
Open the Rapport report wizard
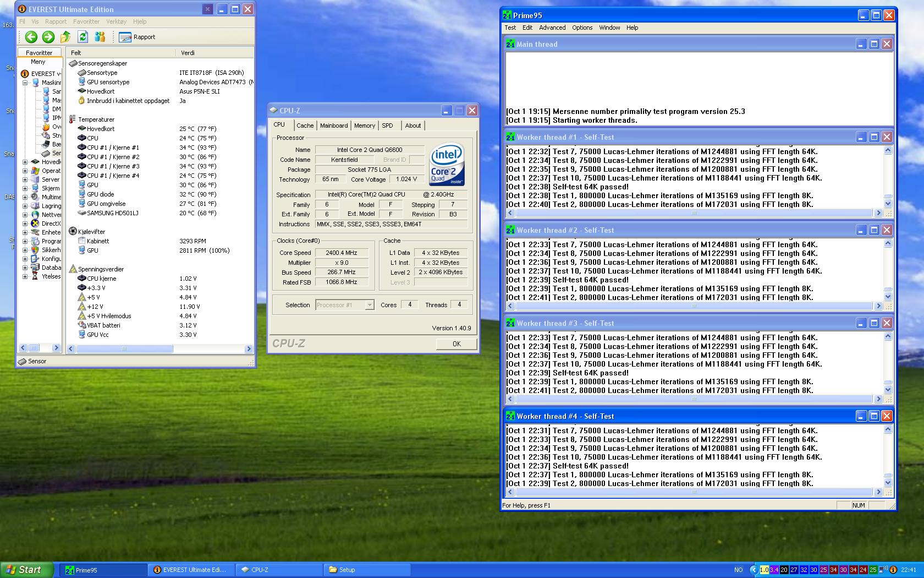pyautogui.click(x=137, y=37)
